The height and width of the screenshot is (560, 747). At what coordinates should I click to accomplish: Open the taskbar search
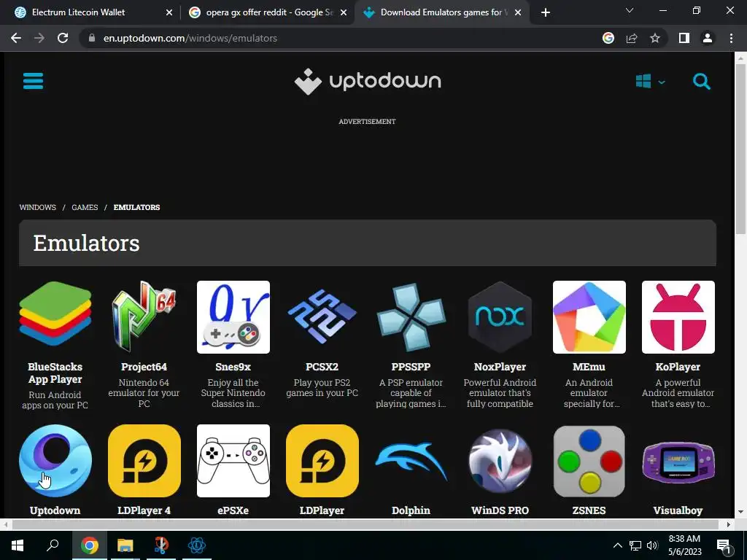click(53, 545)
